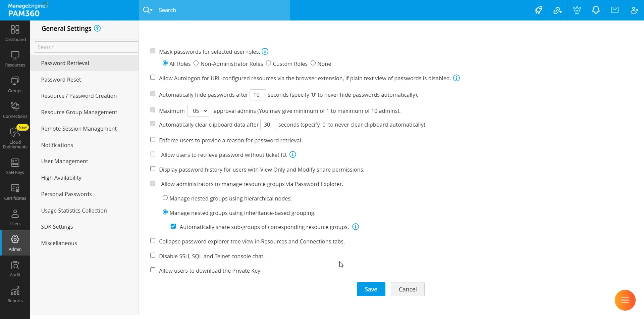Open the connections dropdown in the top bar
Screen dimensions: 644x319
click(557, 10)
